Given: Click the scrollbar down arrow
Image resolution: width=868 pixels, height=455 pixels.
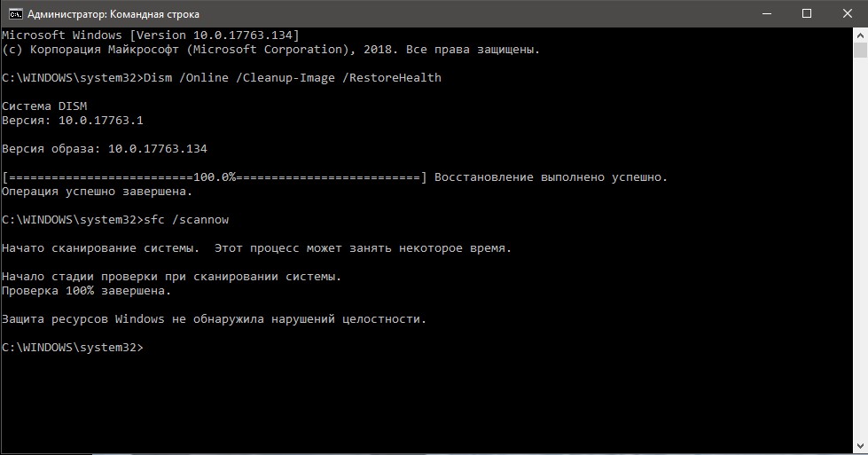Looking at the screenshot, I should point(860,445).
